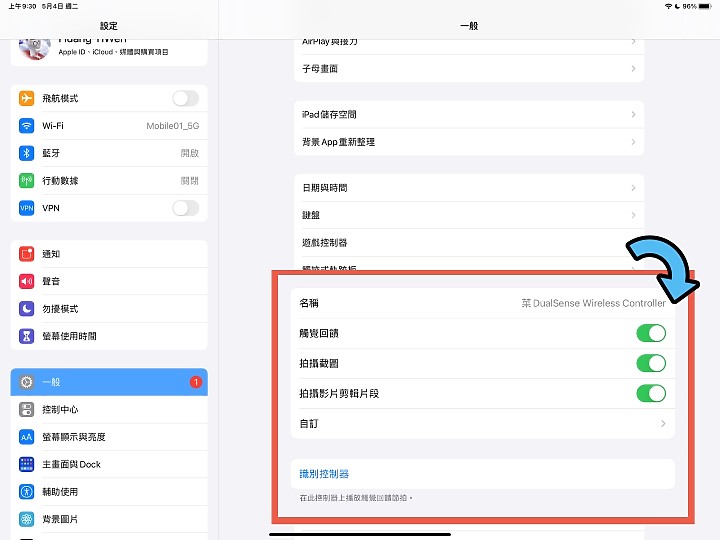This screenshot has height=540, width=720.
Task: Tap the Screen Time hourglass icon
Action: click(27, 336)
